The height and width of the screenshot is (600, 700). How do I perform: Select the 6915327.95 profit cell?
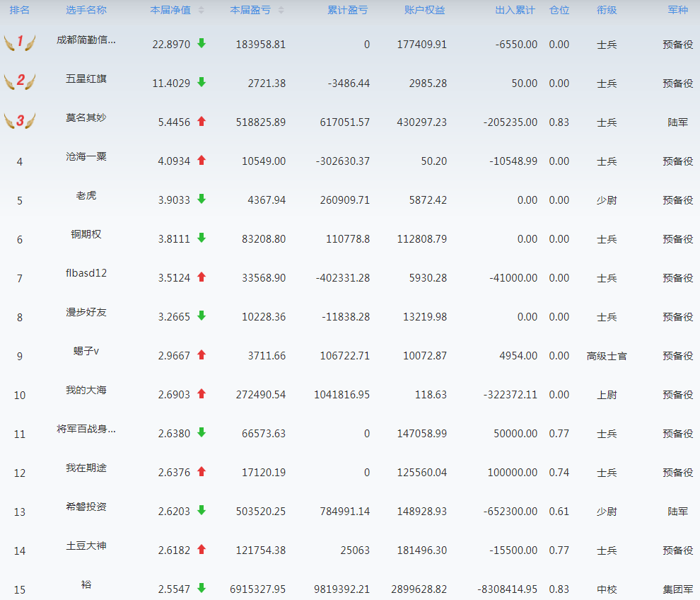pyautogui.click(x=257, y=589)
